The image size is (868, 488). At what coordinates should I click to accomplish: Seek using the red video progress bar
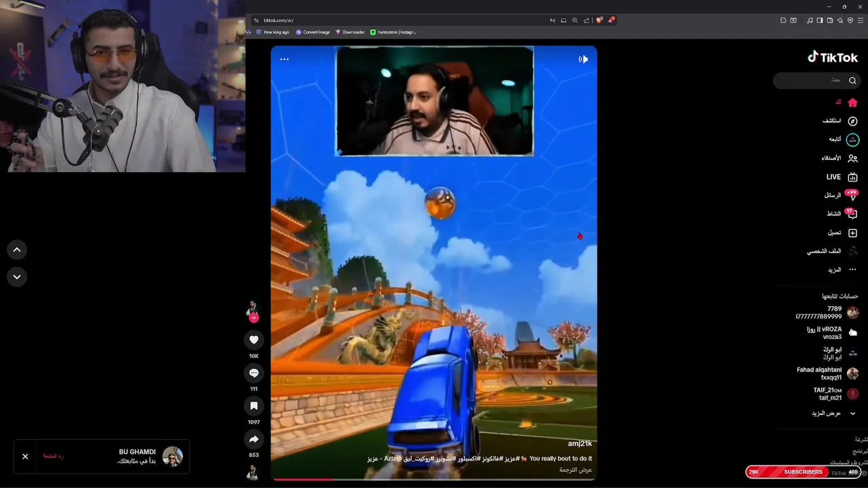pyautogui.click(x=434, y=479)
